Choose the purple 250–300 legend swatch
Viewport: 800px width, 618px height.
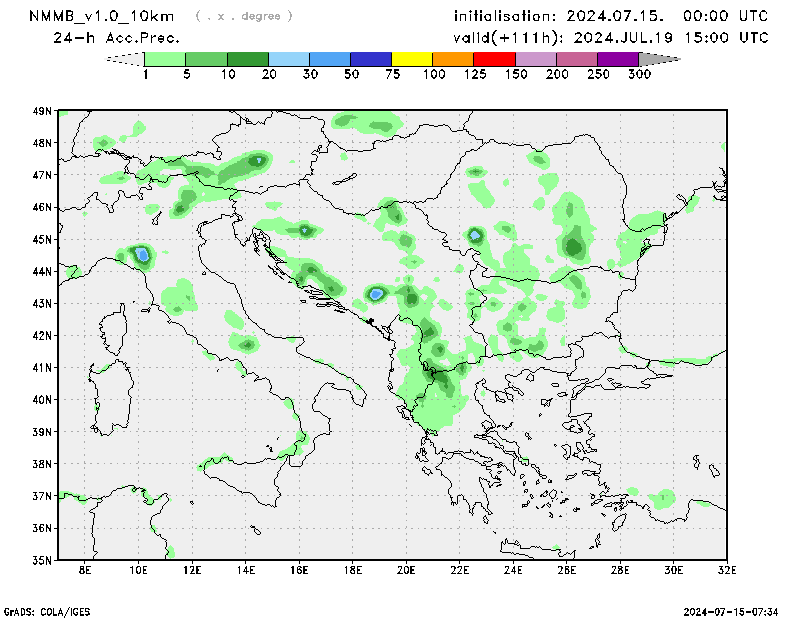[619, 60]
